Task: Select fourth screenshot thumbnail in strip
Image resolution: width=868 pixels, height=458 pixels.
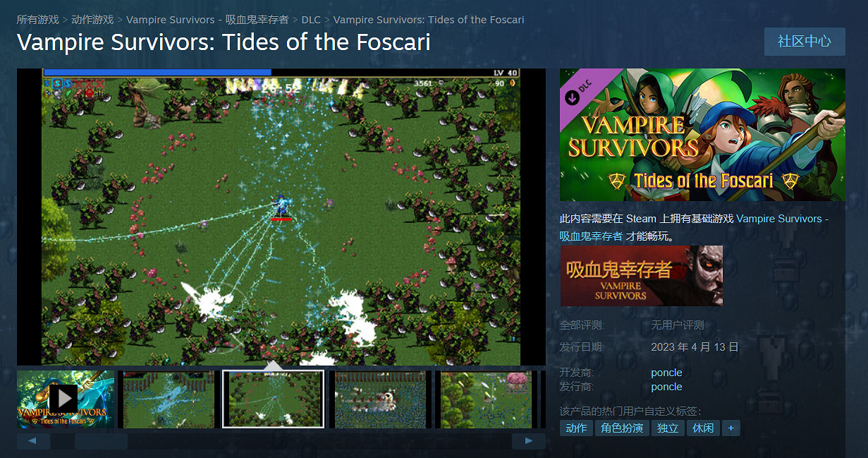Action: click(x=379, y=399)
